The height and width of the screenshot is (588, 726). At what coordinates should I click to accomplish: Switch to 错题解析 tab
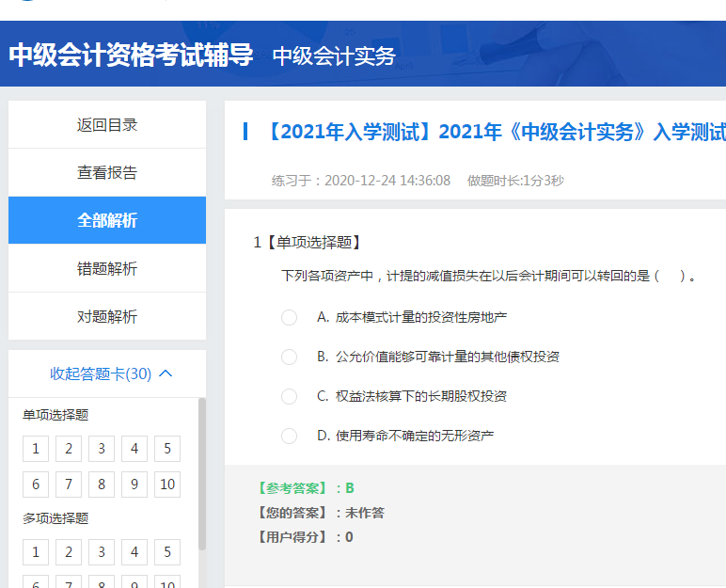(x=107, y=269)
